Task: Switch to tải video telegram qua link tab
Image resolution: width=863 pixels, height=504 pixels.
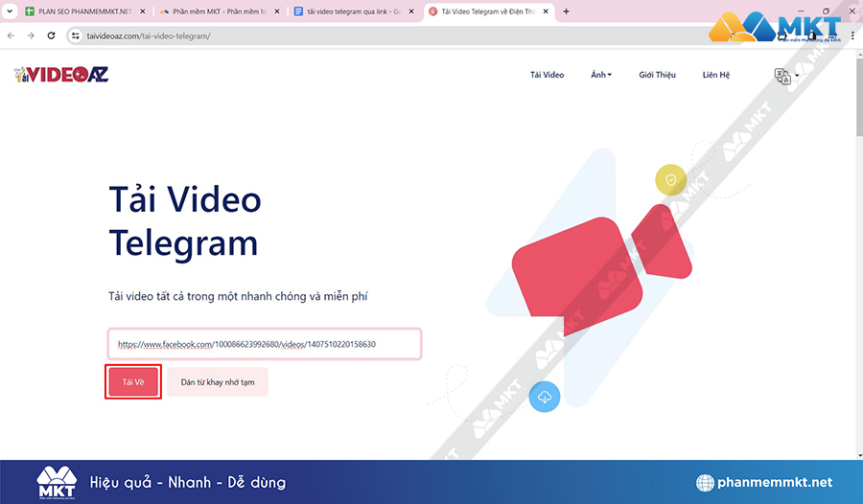Action: 354,11
